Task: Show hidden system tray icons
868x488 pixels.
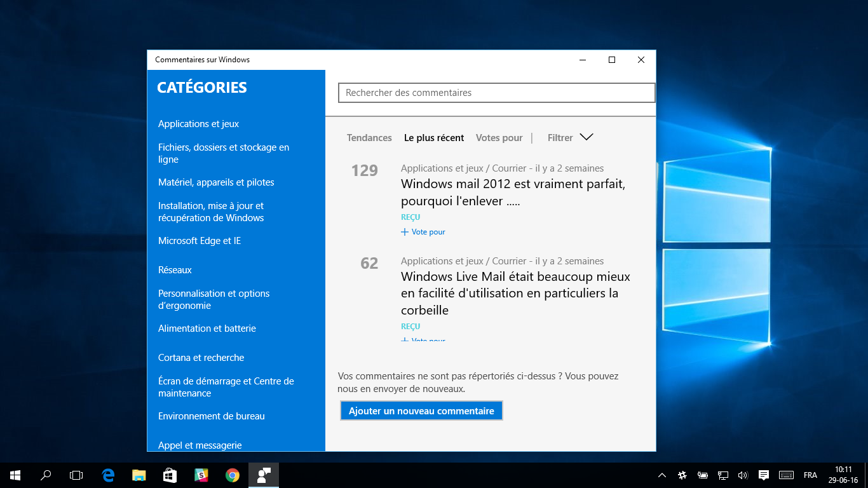Action: (x=662, y=475)
